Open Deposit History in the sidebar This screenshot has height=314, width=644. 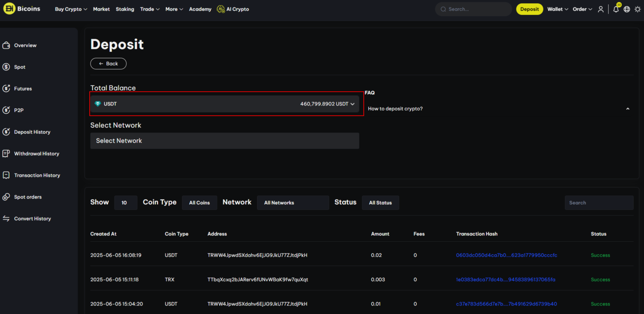(32, 132)
